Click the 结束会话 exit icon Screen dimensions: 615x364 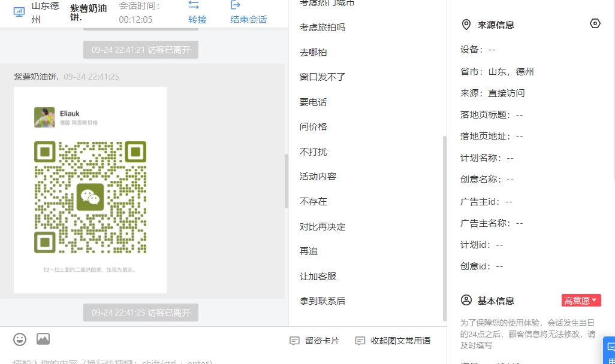point(236,5)
